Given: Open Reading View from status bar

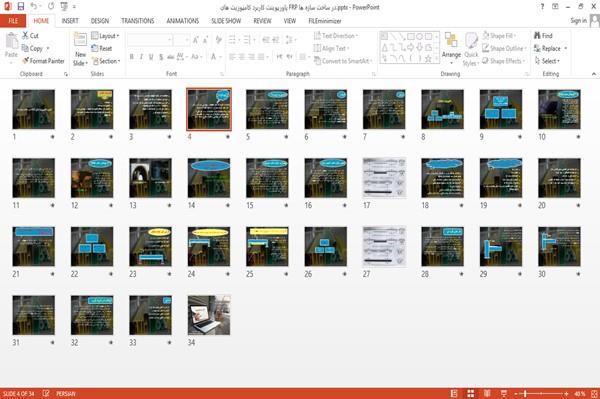Looking at the screenshot, I should point(487,393).
